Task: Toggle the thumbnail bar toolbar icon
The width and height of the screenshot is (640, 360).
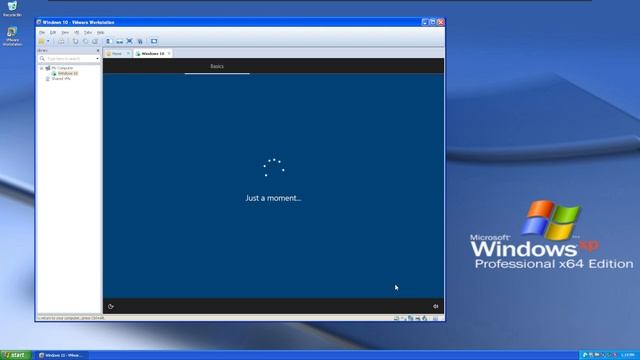Action: point(119,41)
